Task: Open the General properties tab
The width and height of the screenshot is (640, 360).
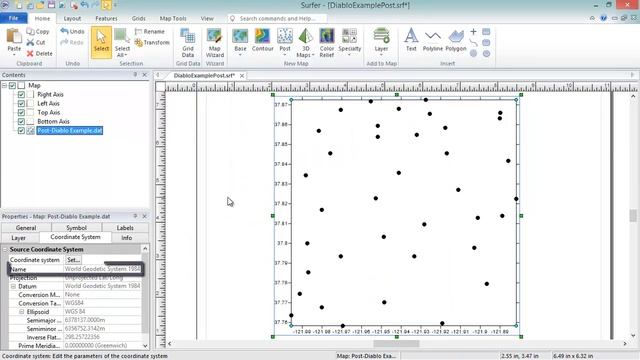Action: point(26,228)
